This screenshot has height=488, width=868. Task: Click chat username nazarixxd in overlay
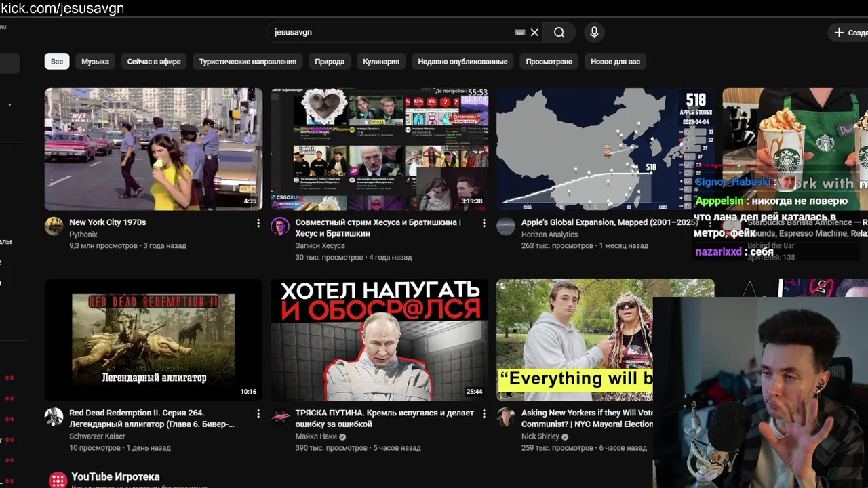[x=718, y=252]
